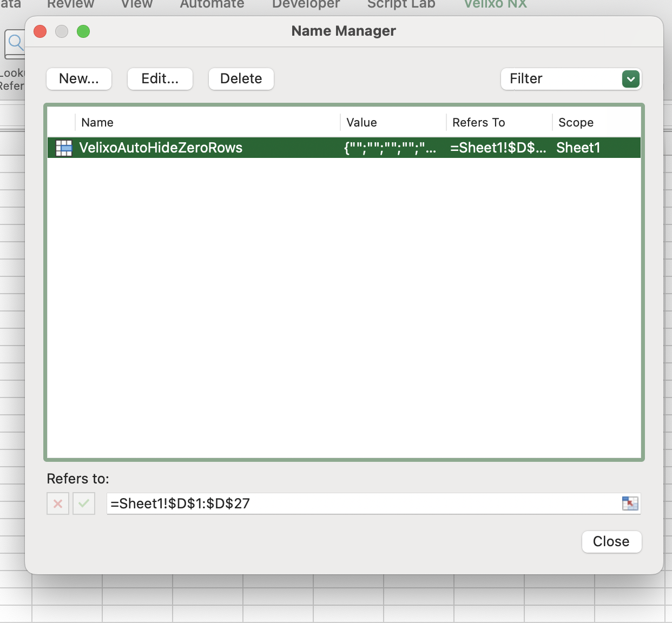
Task: Switch to the Automate ribbon tab
Action: pos(212,4)
